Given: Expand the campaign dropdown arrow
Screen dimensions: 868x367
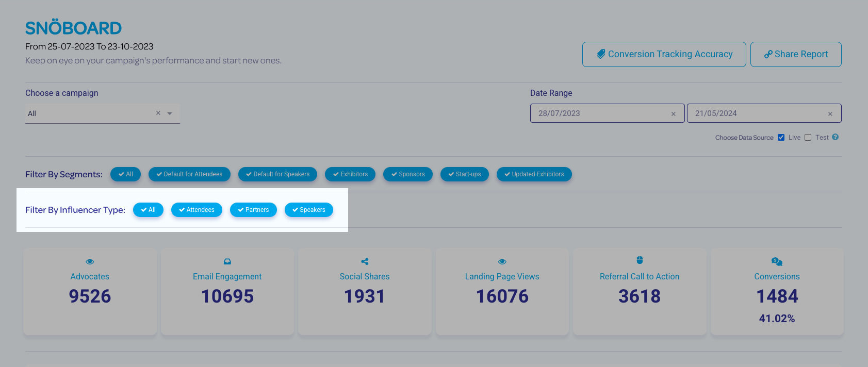Looking at the screenshot, I should click(170, 113).
